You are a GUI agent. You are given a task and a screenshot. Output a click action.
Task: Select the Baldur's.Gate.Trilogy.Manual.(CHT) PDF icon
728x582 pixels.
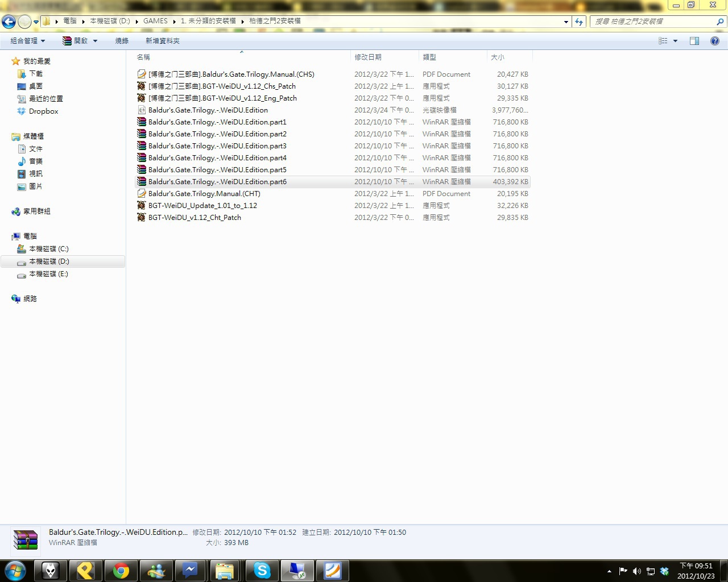(142, 193)
